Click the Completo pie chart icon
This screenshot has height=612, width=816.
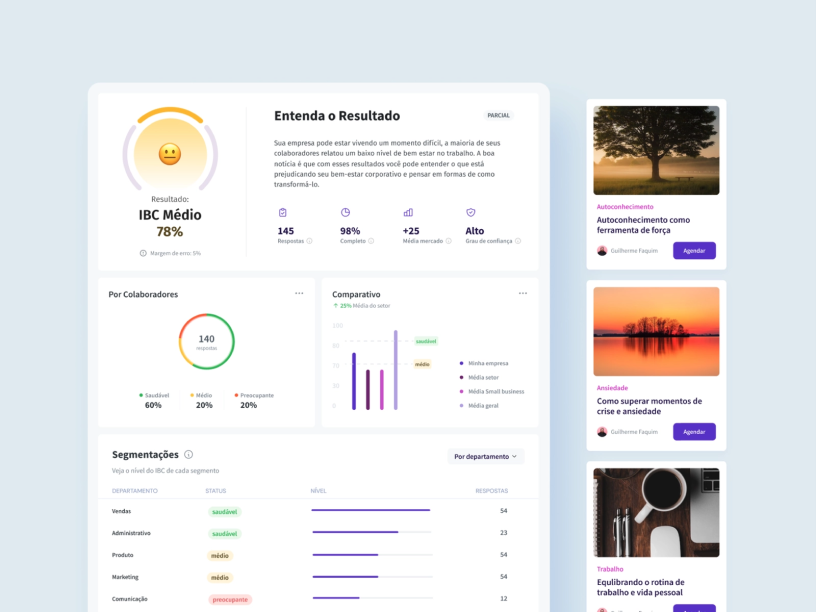point(346,212)
